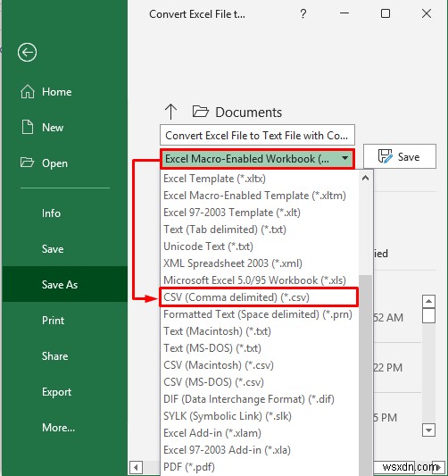
Task: Go back using the circled arrow icon
Action: [27, 52]
